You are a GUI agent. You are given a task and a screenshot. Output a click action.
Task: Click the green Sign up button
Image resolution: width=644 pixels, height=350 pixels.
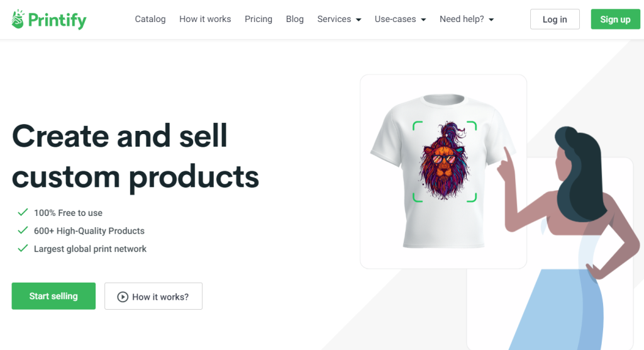pos(615,20)
